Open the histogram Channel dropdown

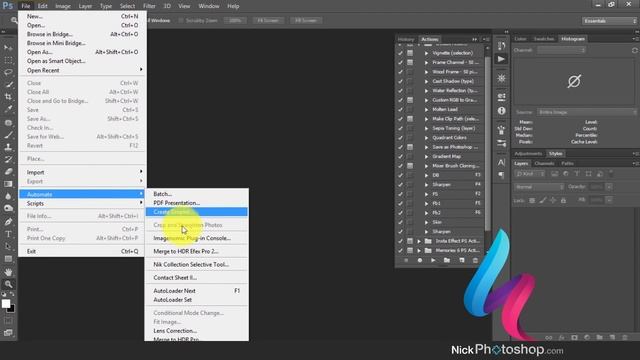(x=561, y=50)
